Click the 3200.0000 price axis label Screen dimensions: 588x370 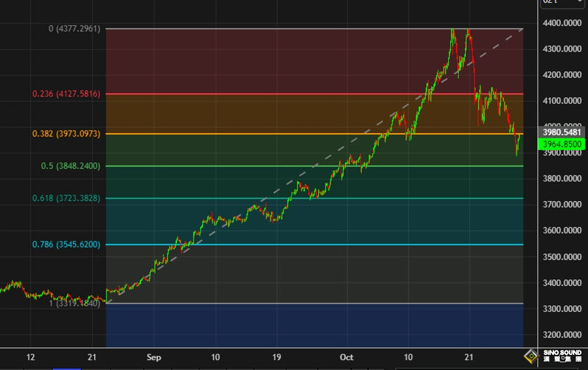click(x=561, y=335)
